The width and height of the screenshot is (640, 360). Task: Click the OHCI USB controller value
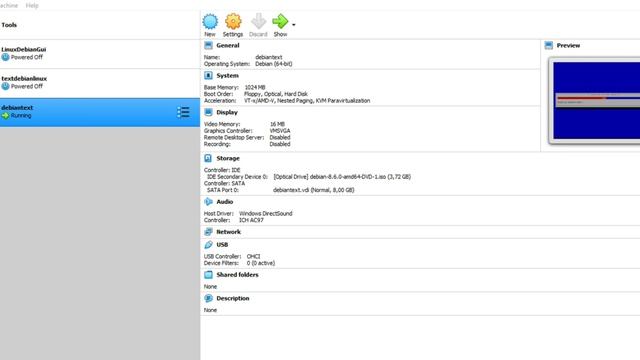tap(253, 256)
